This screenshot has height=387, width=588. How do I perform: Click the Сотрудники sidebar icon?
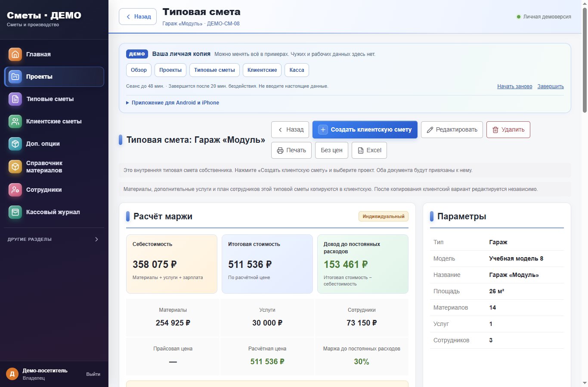[15, 190]
